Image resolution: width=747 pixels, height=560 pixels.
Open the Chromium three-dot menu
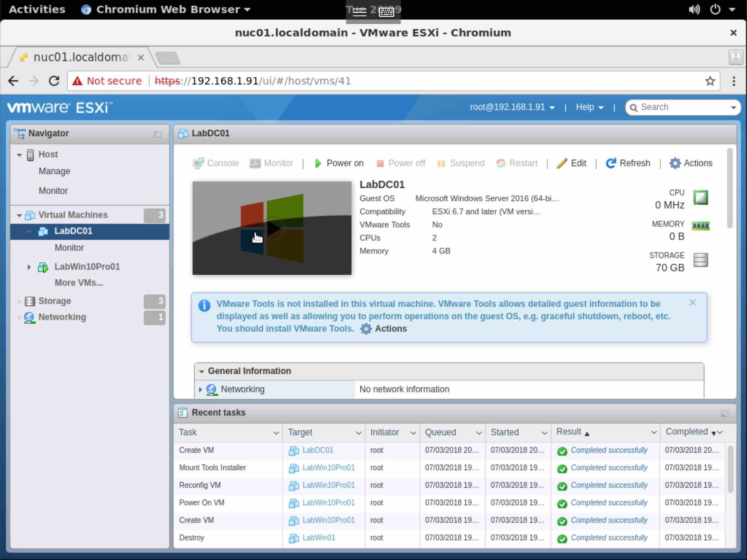734,81
